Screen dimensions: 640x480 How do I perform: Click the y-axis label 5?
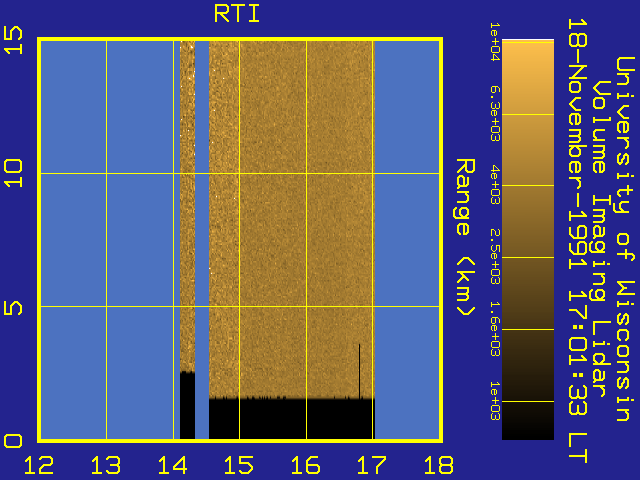(13, 308)
